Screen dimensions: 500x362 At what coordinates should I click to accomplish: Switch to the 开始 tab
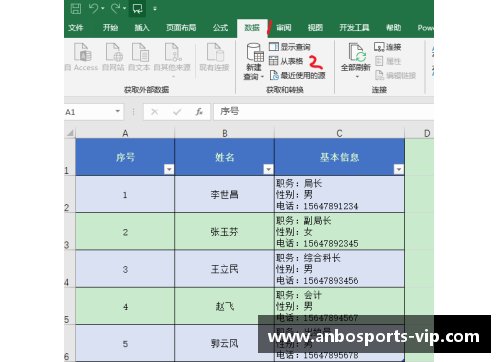point(110,28)
